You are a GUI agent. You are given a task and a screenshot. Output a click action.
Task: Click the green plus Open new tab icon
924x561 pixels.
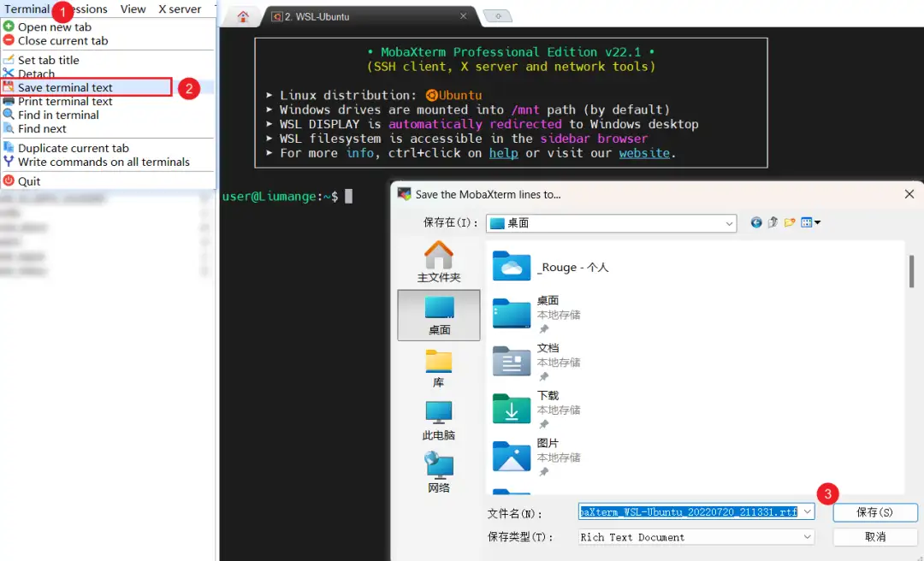pyautogui.click(x=9, y=26)
